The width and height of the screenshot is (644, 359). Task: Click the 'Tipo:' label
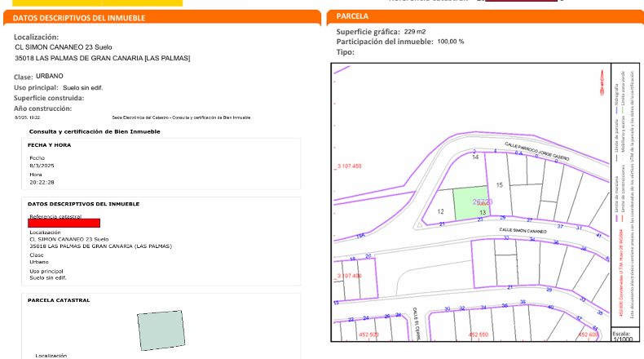pyautogui.click(x=345, y=52)
